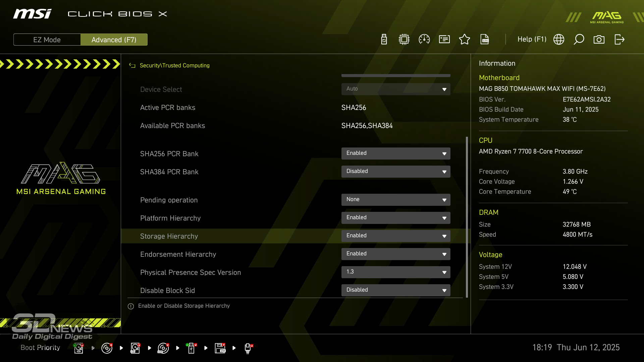Select the SHA256 PCR Bank label
644x362 pixels.
pos(169,154)
